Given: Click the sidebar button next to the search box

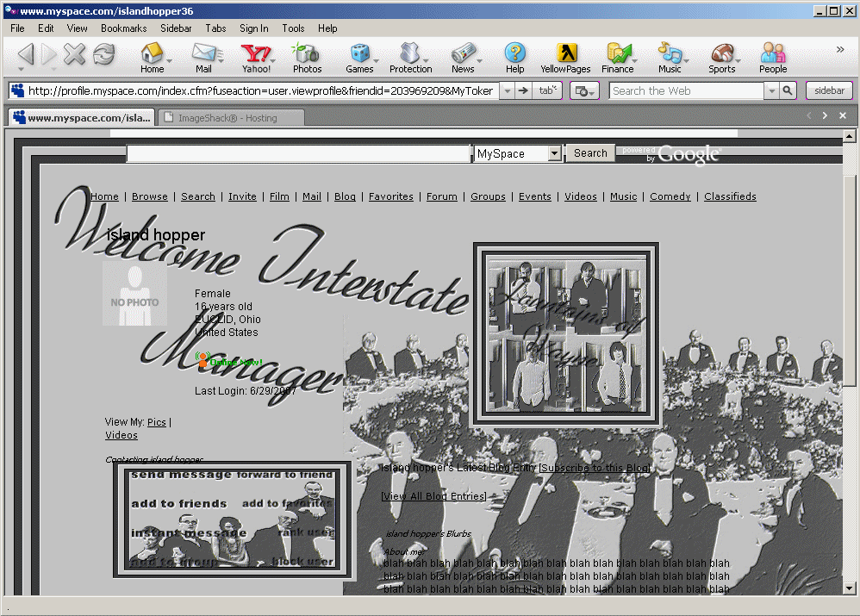Looking at the screenshot, I should 829,90.
